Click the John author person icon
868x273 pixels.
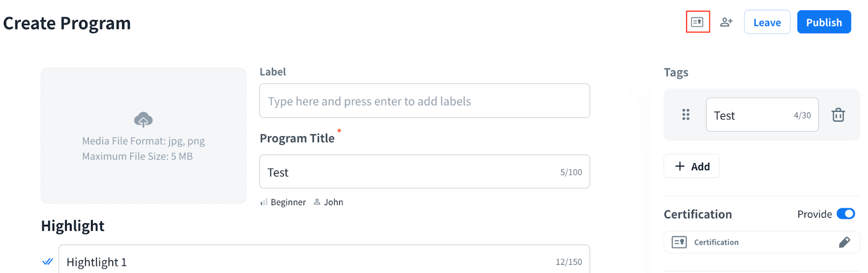(x=317, y=202)
